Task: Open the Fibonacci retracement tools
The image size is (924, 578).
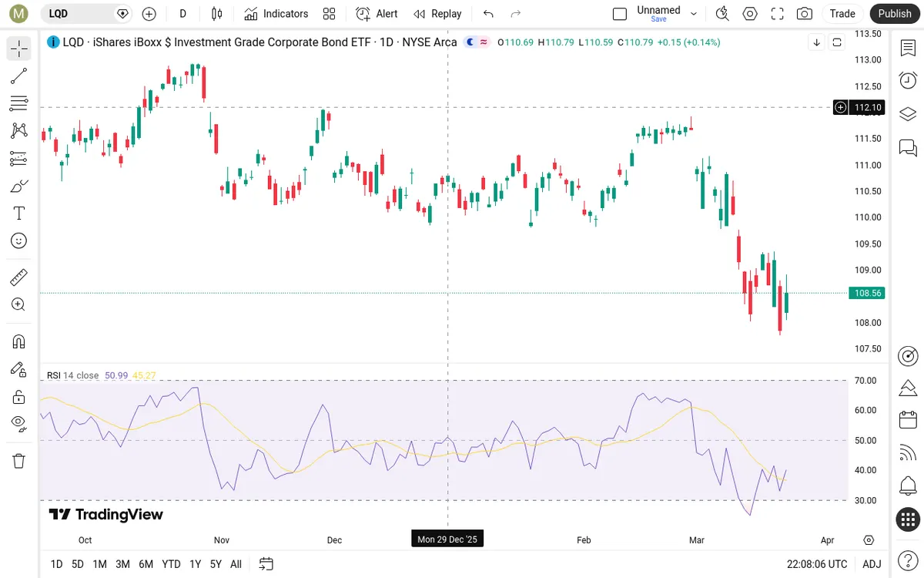Action: (19, 103)
